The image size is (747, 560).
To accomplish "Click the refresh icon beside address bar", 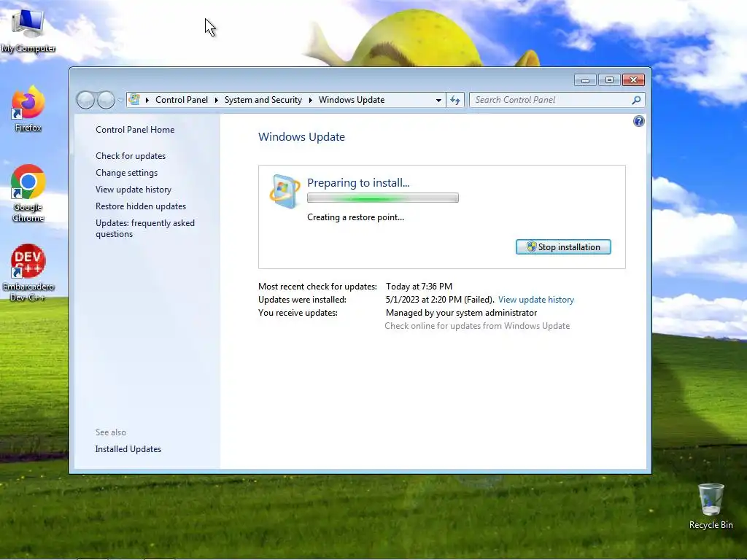I will (x=455, y=100).
